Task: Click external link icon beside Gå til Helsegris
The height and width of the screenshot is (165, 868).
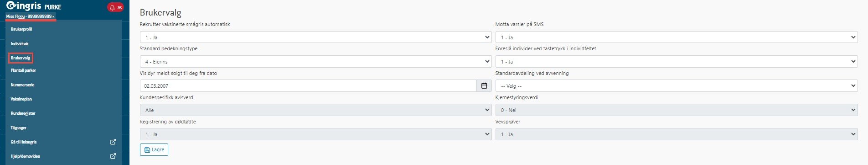Action: pos(113,142)
